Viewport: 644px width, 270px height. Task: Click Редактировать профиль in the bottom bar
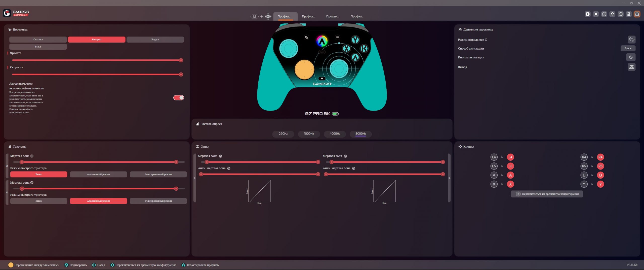click(200, 265)
